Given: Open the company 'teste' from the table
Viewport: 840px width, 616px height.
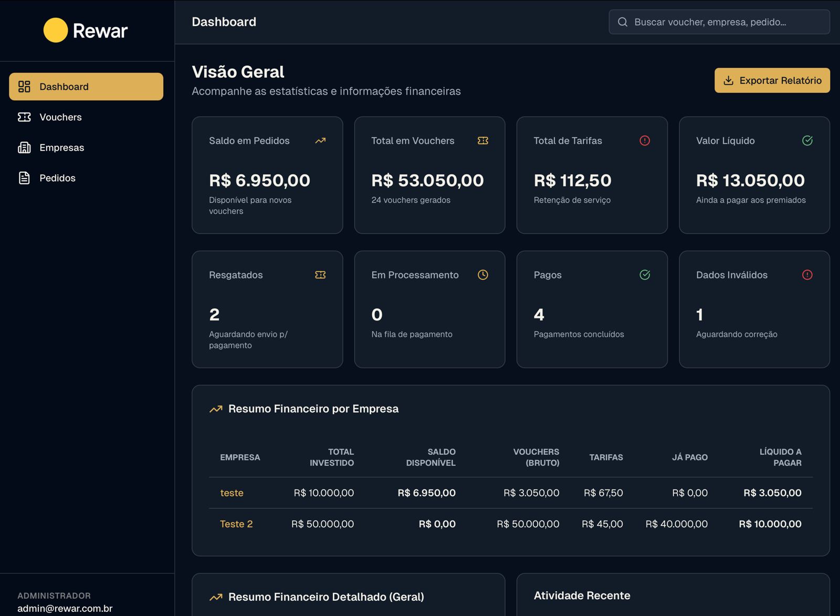Looking at the screenshot, I should tap(232, 493).
